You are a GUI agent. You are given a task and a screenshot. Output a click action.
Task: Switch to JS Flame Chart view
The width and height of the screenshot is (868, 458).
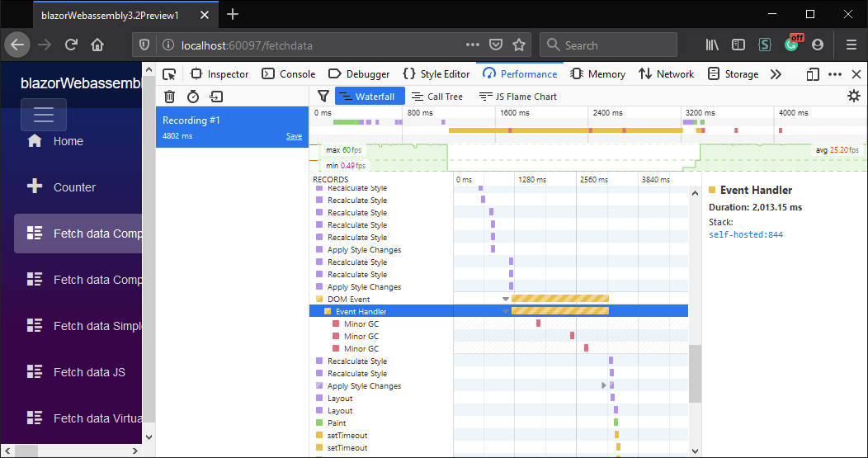[x=518, y=97]
